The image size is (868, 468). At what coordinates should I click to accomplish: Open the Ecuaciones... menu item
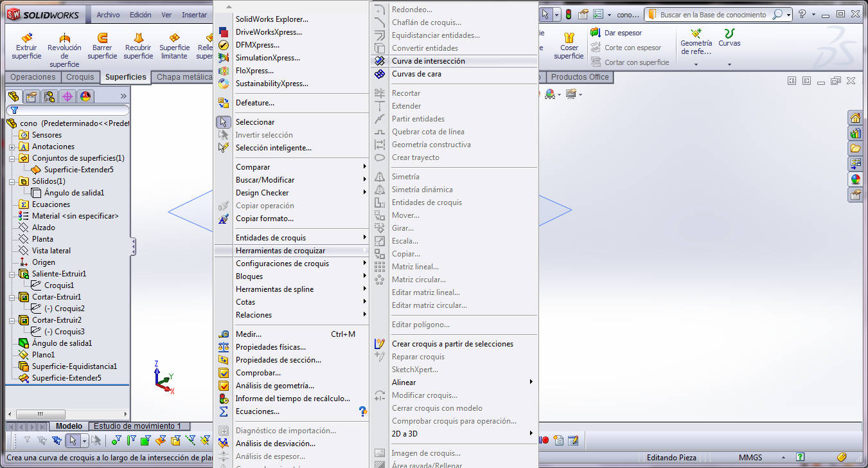point(292,411)
